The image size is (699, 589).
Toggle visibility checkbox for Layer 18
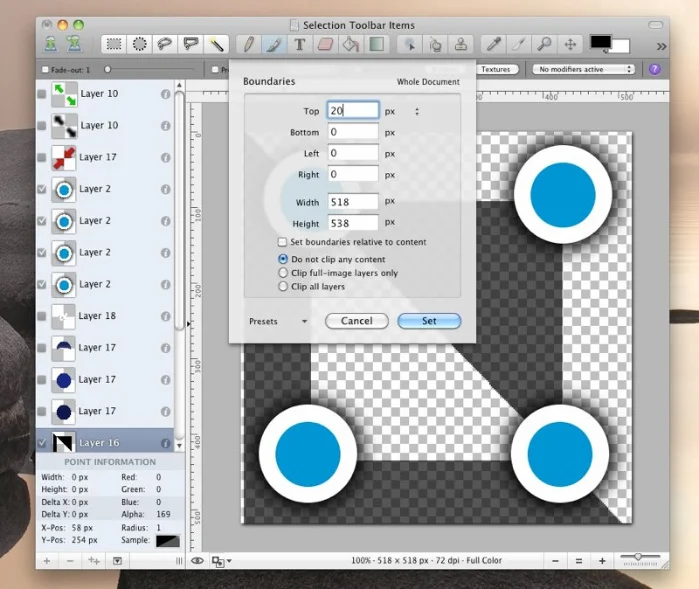(41, 316)
